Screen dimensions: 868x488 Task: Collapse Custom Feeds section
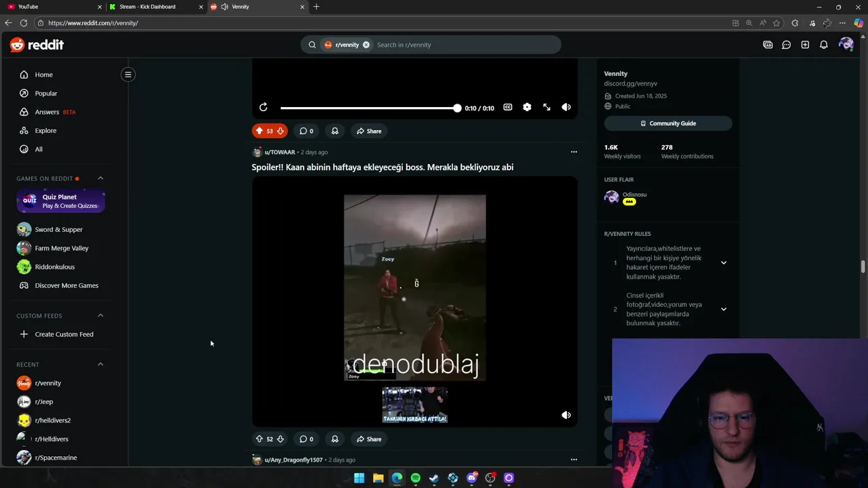click(100, 315)
